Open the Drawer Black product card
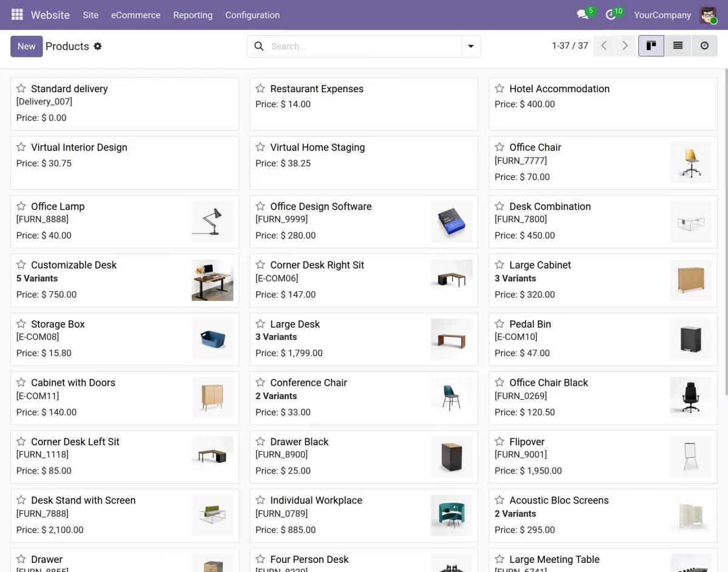This screenshot has height=572, width=728. pyautogui.click(x=364, y=457)
